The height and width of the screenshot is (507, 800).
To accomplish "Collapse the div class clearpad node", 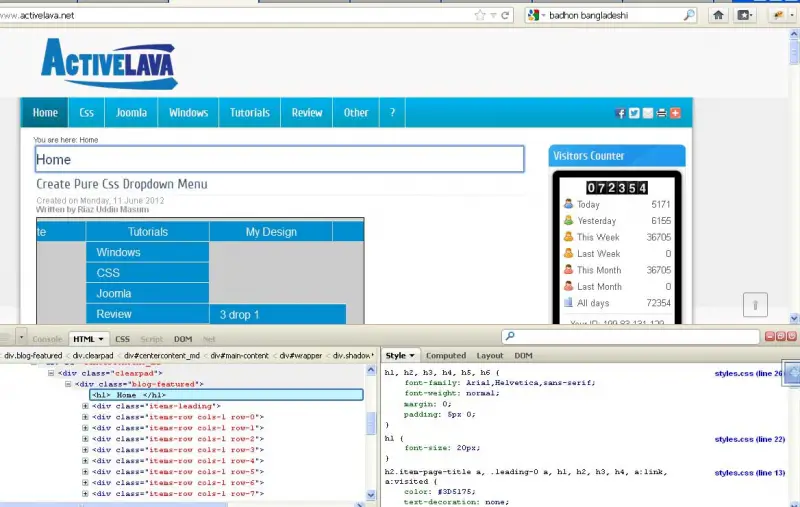I will click(x=51, y=373).
